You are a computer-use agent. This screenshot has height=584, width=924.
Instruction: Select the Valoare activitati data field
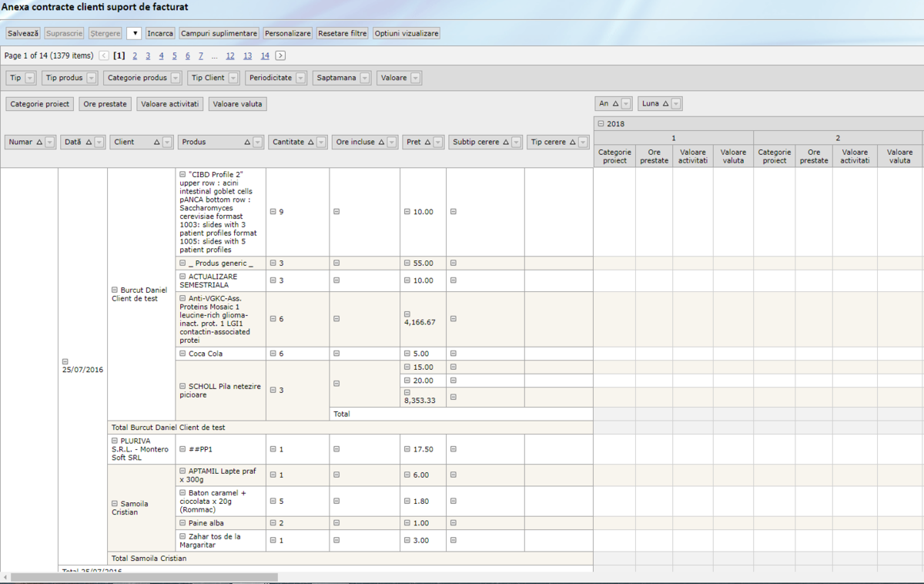pos(169,104)
